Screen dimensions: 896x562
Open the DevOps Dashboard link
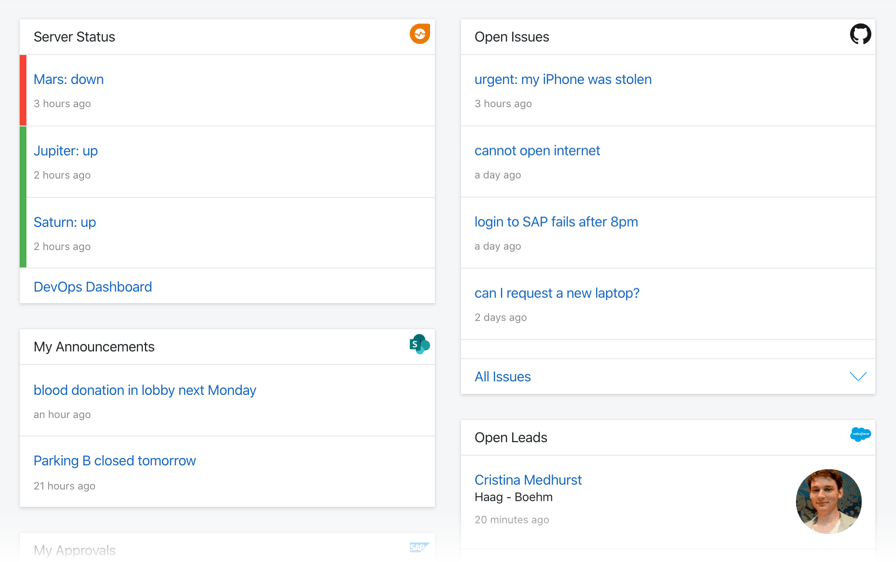93,287
